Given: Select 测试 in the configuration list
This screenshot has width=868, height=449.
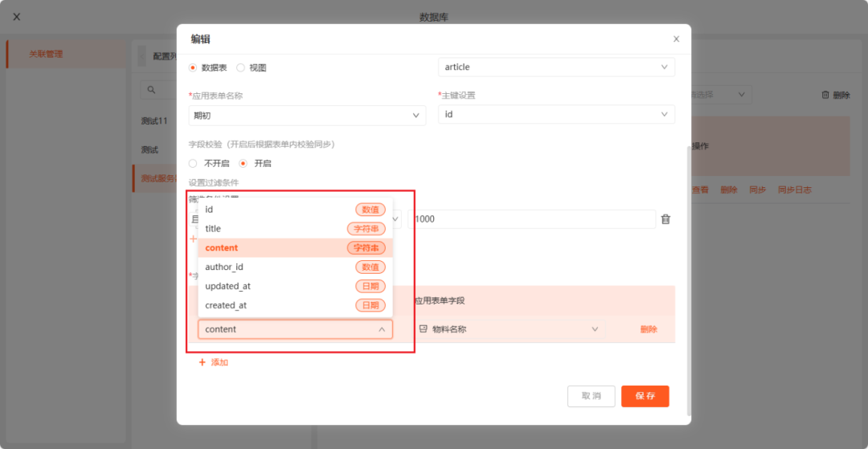Looking at the screenshot, I should [149, 149].
